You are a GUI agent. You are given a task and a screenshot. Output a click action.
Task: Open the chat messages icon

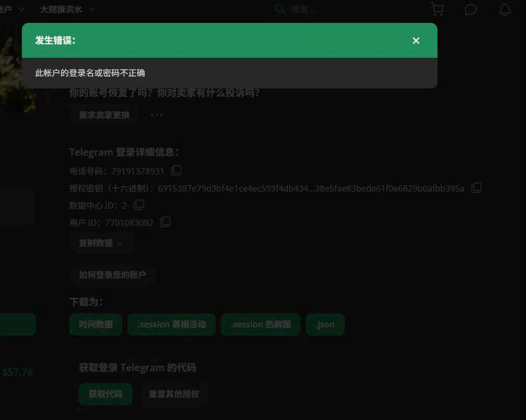[x=471, y=9]
